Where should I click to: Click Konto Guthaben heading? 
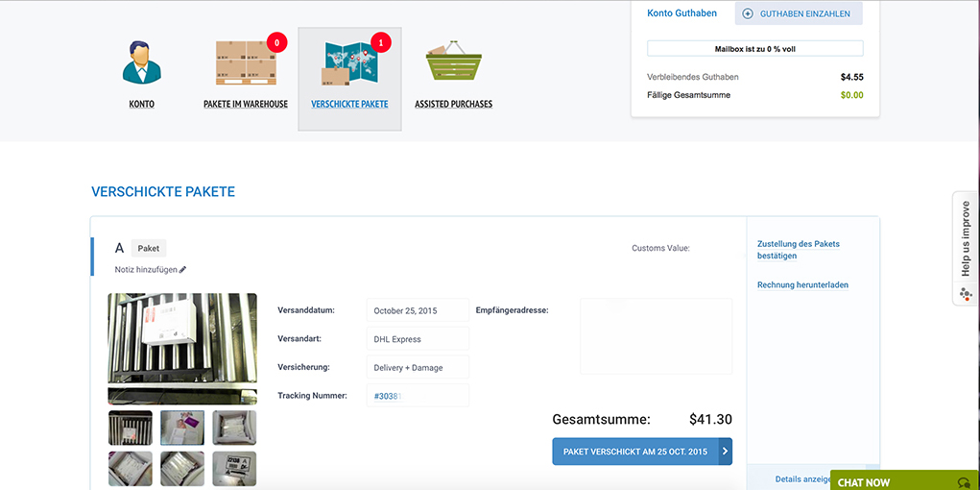pyautogui.click(x=681, y=13)
